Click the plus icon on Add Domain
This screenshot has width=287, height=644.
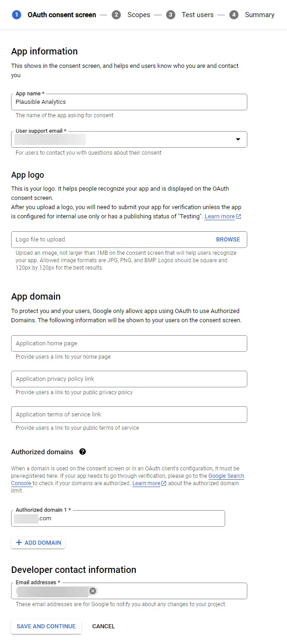(19, 543)
